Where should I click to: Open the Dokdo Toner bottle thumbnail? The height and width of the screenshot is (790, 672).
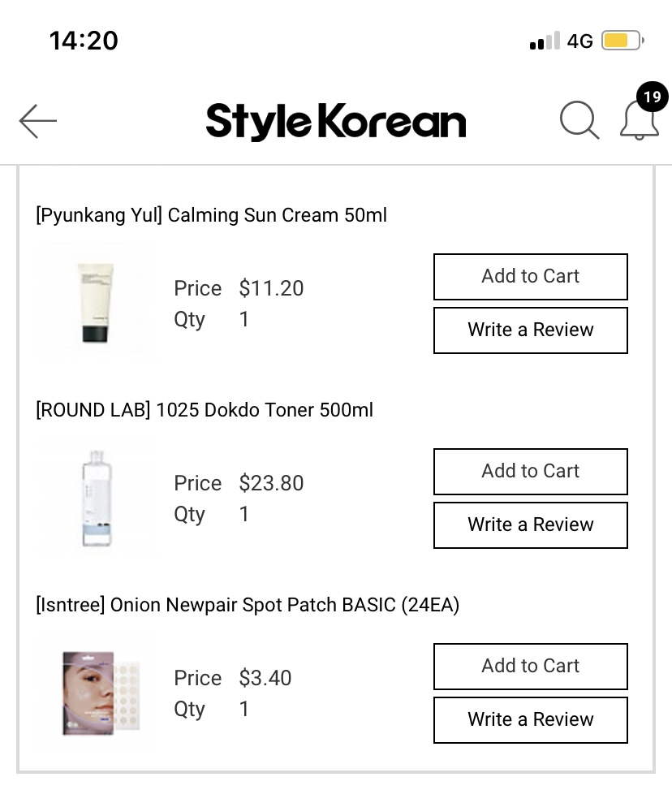point(95,498)
